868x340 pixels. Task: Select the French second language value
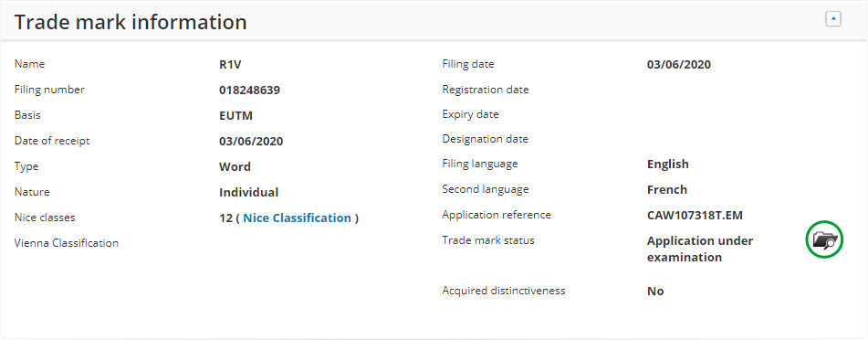(667, 190)
